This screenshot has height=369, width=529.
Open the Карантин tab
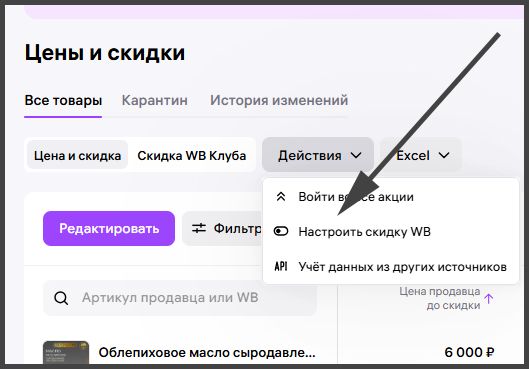tap(155, 100)
